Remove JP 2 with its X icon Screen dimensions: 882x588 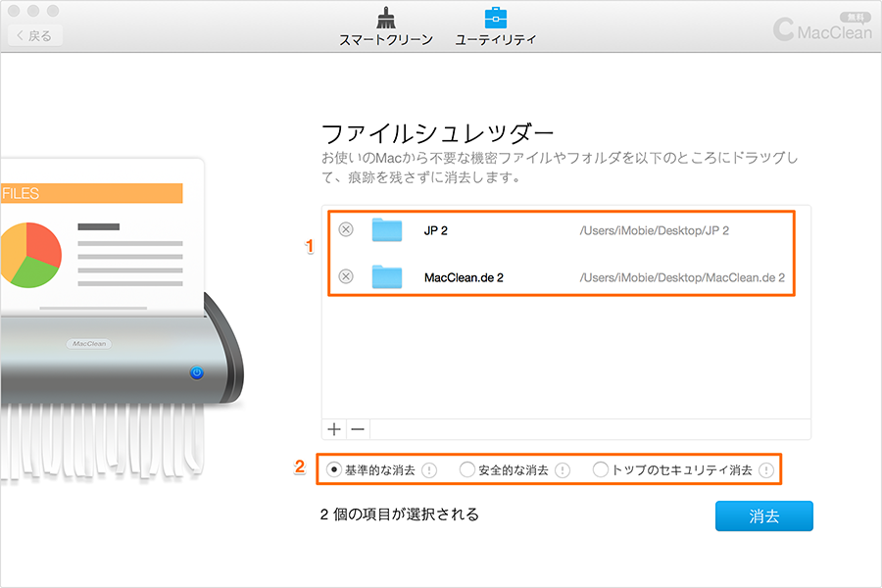pyautogui.click(x=346, y=229)
